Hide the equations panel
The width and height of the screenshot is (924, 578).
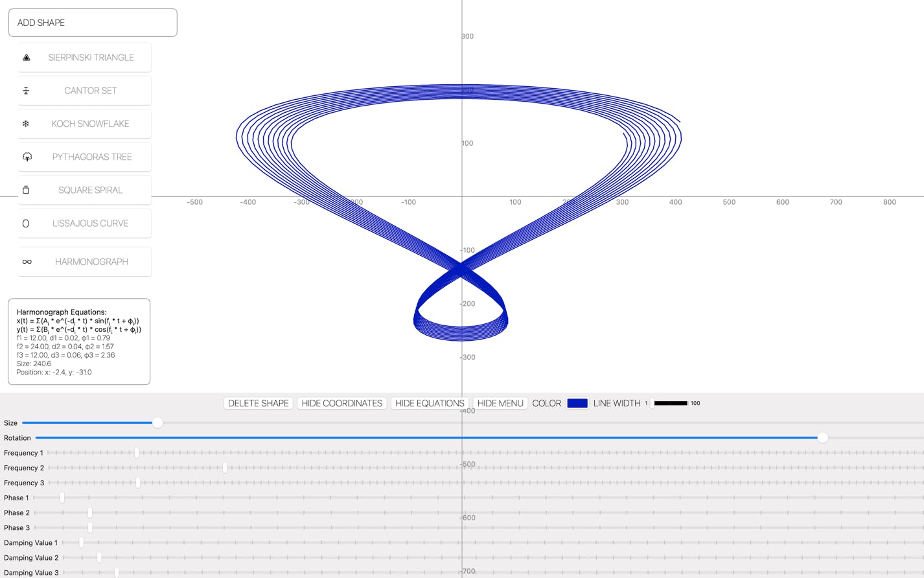click(x=430, y=403)
